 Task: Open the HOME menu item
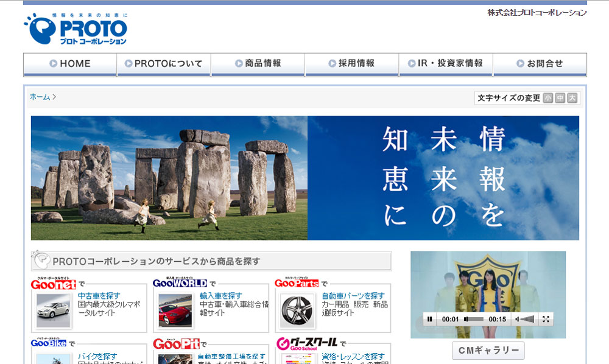[x=70, y=65]
